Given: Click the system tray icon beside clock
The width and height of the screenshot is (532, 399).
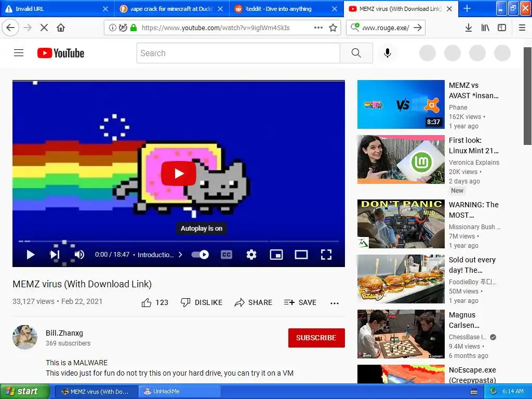Looking at the screenshot, I should (493, 392).
